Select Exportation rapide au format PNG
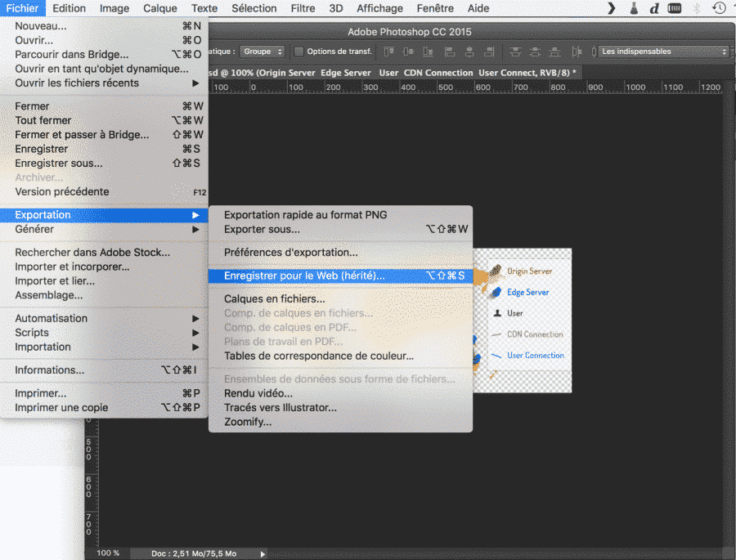Viewport: 736px width, 560px height. [305, 215]
